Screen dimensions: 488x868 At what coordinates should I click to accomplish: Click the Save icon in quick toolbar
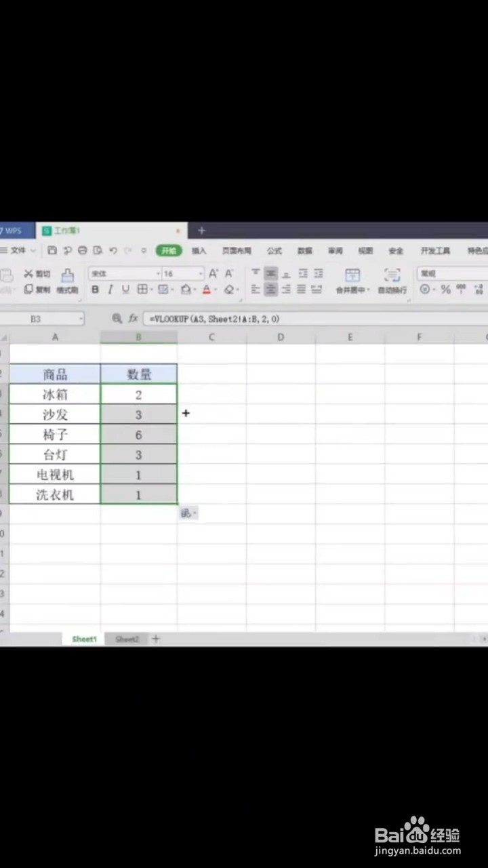(53, 250)
